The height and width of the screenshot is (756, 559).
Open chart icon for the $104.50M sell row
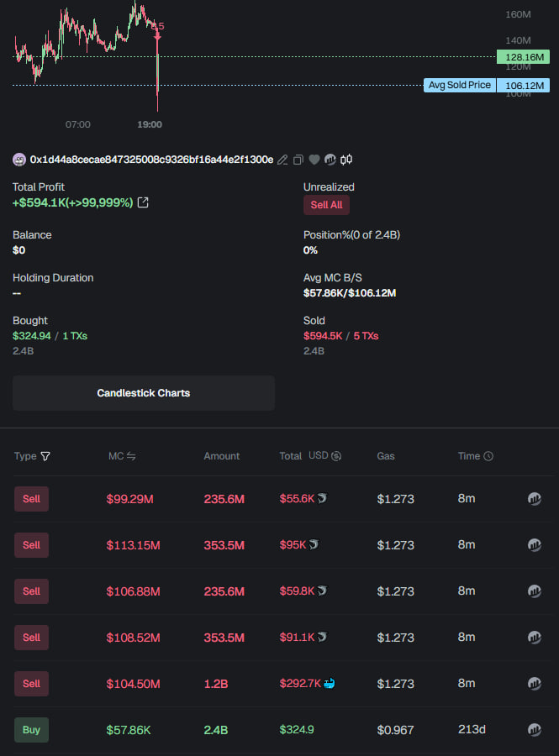(x=535, y=684)
